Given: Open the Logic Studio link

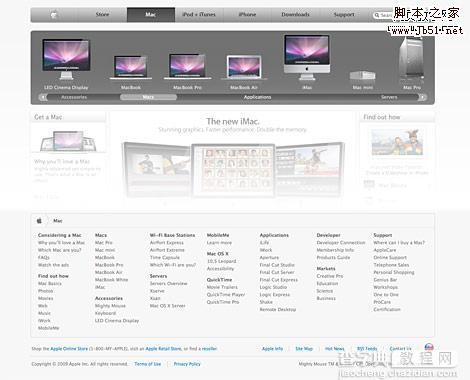Looking at the screenshot, I should [273, 287].
